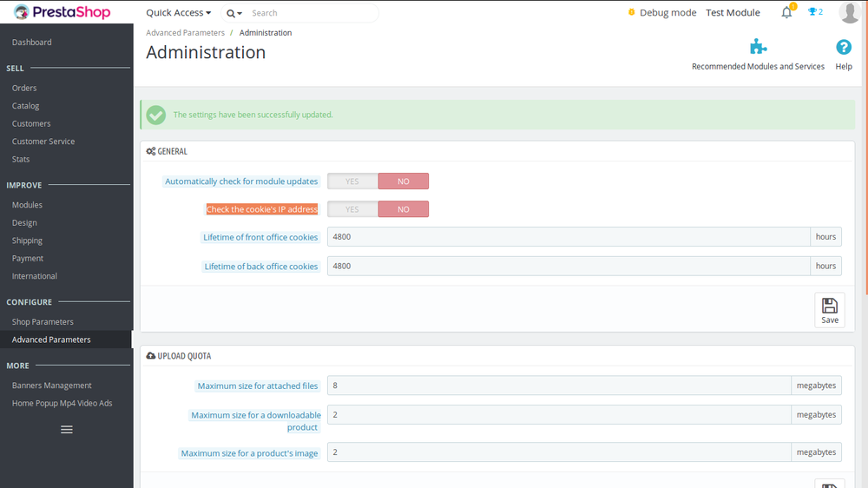The width and height of the screenshot is (868, 488).
Task: Click the Debug mode bug indicator
Action: [x=632, y=12]
